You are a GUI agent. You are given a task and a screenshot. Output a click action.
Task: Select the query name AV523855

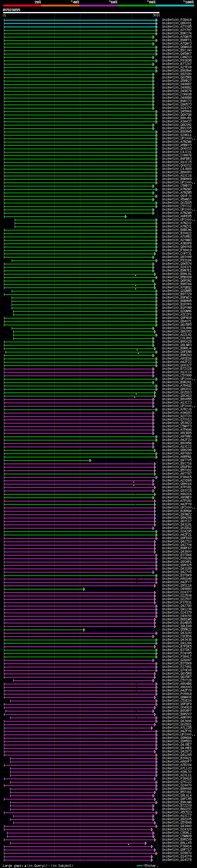coord(11,10)
